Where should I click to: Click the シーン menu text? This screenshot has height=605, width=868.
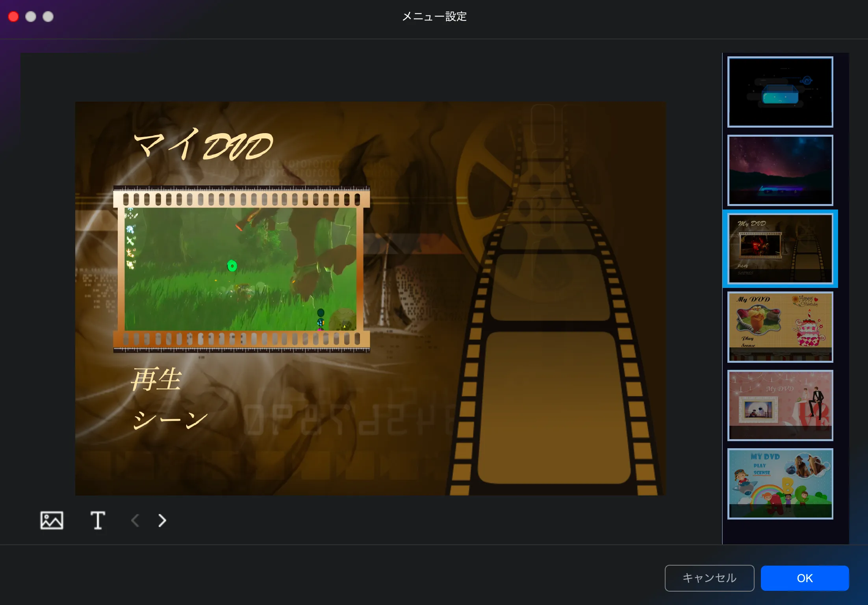tap(170, 419)
